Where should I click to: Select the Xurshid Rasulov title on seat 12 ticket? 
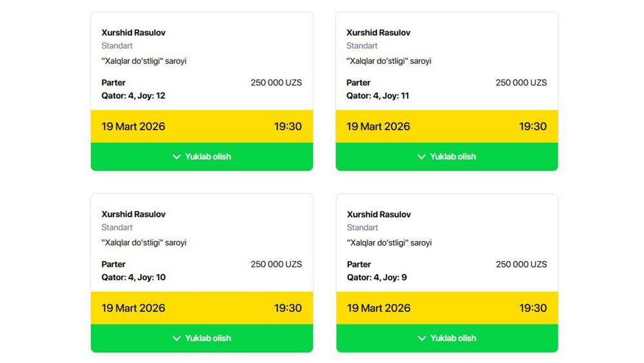pos(133,33)
